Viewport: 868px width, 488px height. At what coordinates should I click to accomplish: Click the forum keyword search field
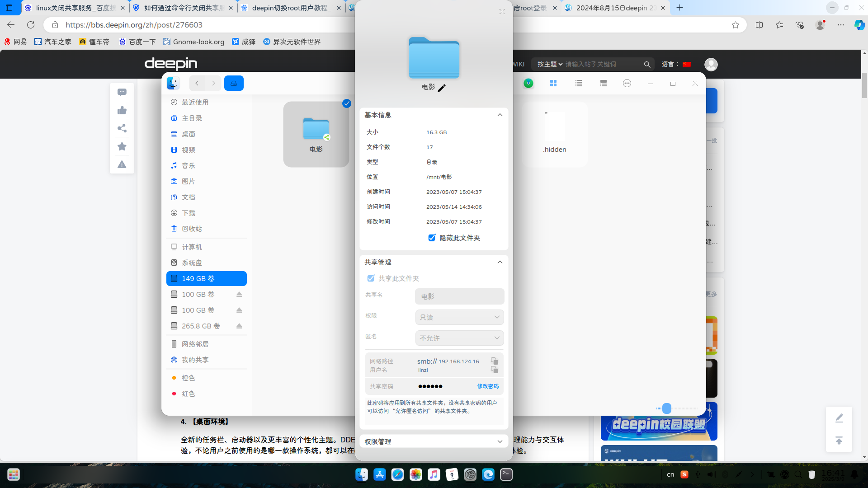click(x=603, y=64)
